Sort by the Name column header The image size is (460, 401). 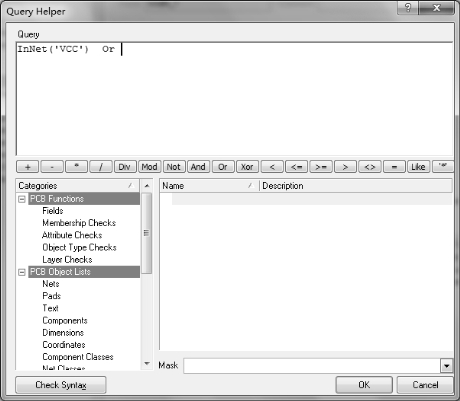[x=209, y=186]
